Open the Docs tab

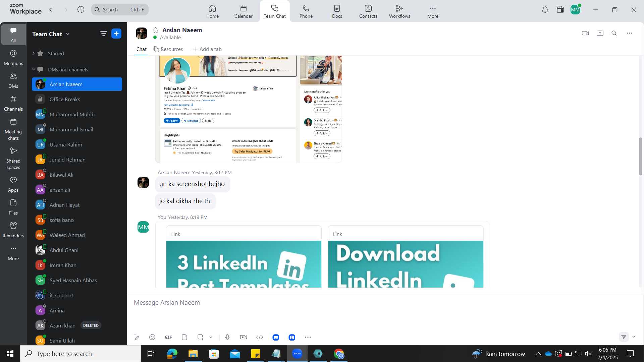click(x=337, y=11)
